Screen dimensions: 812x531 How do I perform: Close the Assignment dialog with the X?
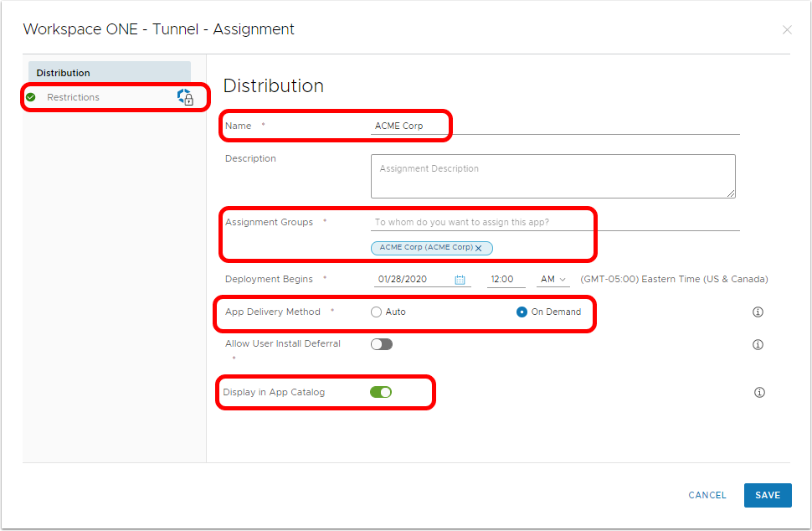coord(786,30)
